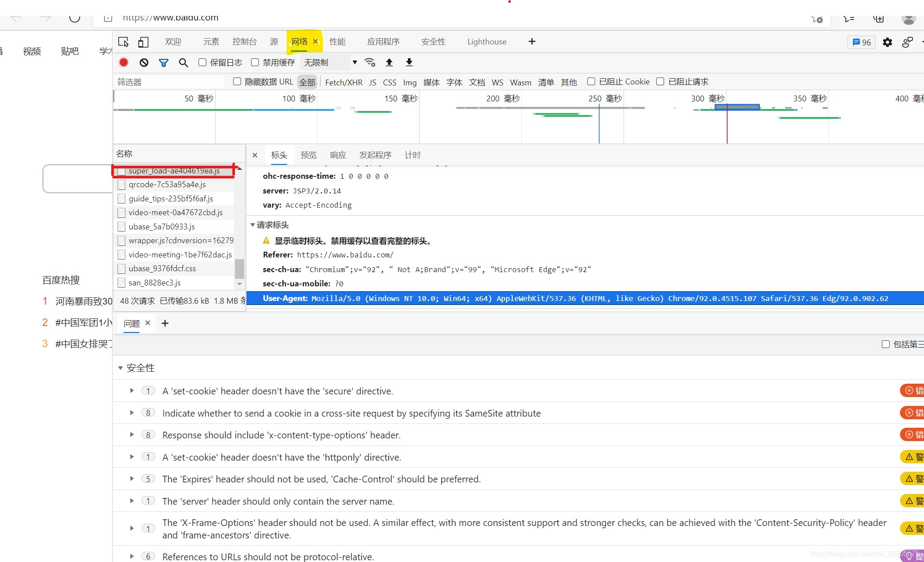This screenshot has width=924, height=562.
Task: Switch to the 性能 tab
Action: coord(337,42)
